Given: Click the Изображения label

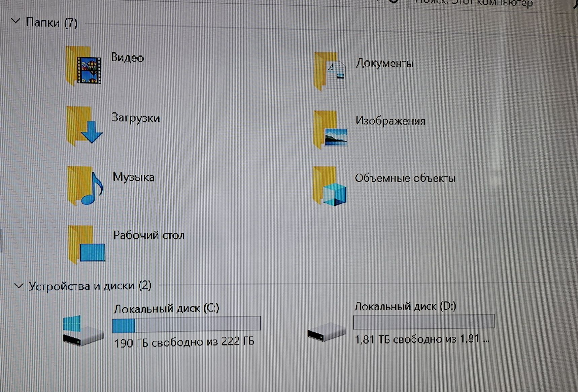Looking at the screenshot, I should 390,121.
